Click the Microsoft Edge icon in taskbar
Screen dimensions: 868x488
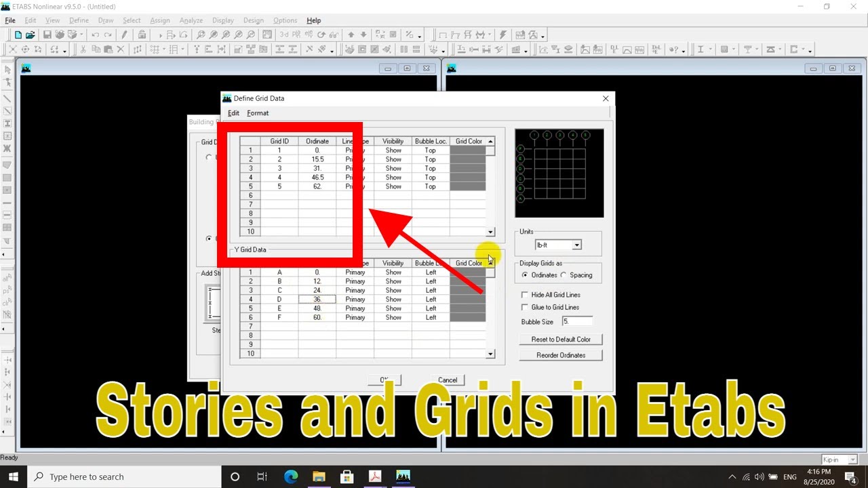point(291,476)
